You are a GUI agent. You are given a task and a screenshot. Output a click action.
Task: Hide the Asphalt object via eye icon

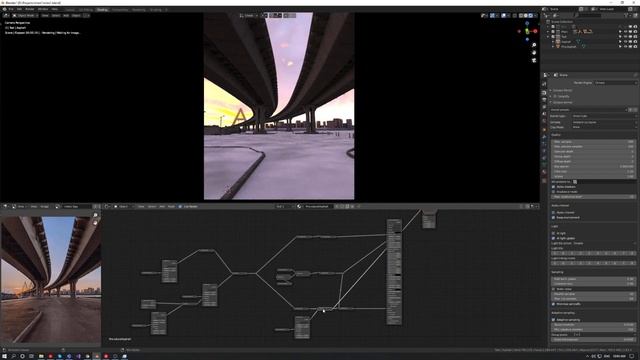(x=625, y=42)
